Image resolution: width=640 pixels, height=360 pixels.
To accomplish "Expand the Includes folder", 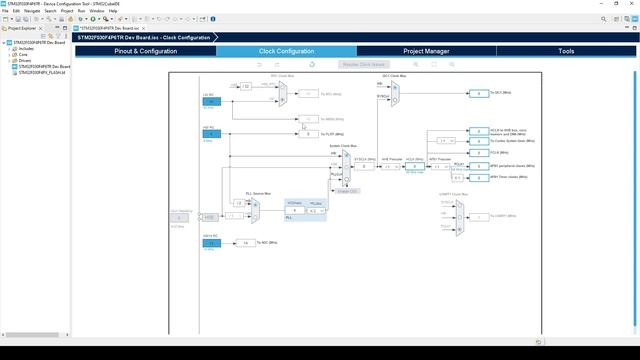I will pyautogui.click(x=9, y=49).
